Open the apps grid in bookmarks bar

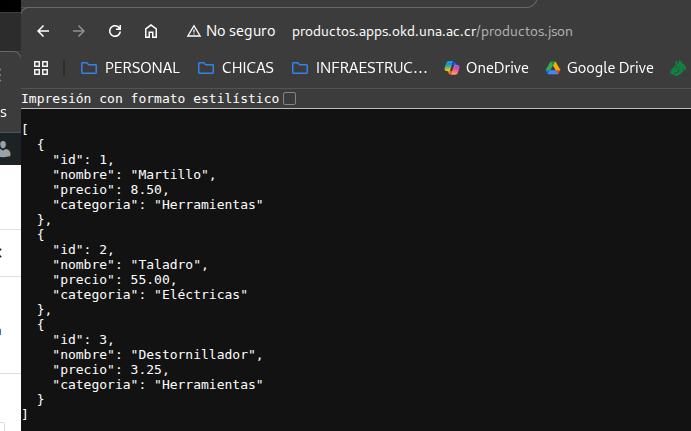[x=41, y=68]
